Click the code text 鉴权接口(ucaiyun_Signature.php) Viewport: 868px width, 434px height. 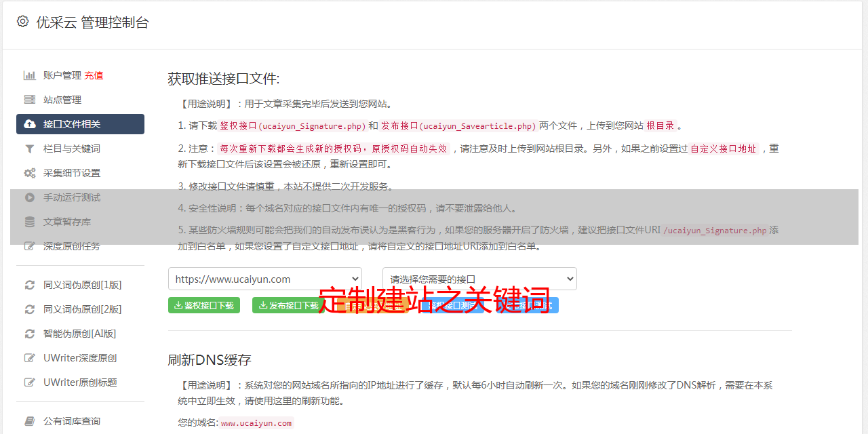click(x=292, y=126)
